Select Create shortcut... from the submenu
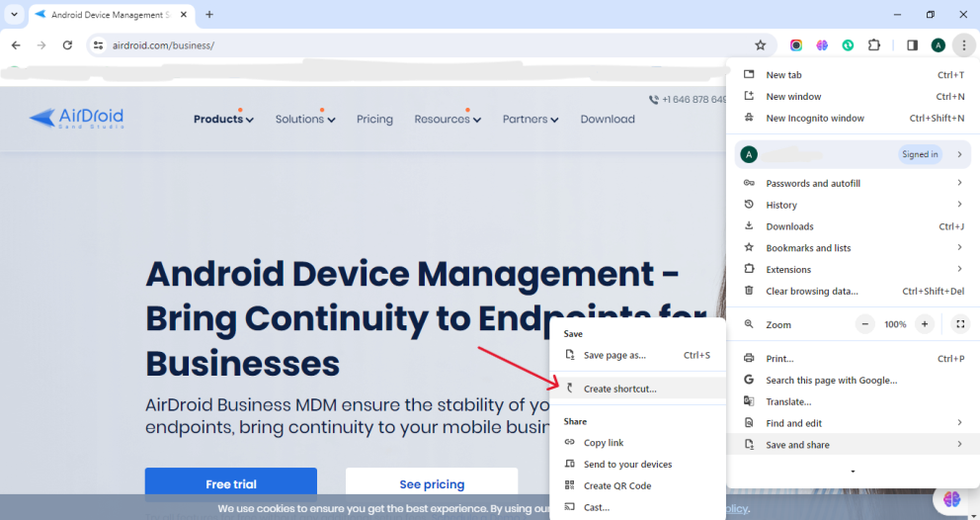The image size is (980, 520). 619,389
